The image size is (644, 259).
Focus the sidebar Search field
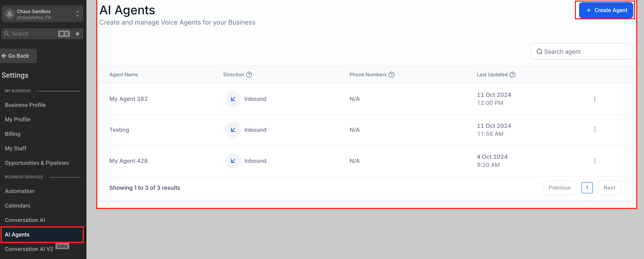[x=37, y=34]
